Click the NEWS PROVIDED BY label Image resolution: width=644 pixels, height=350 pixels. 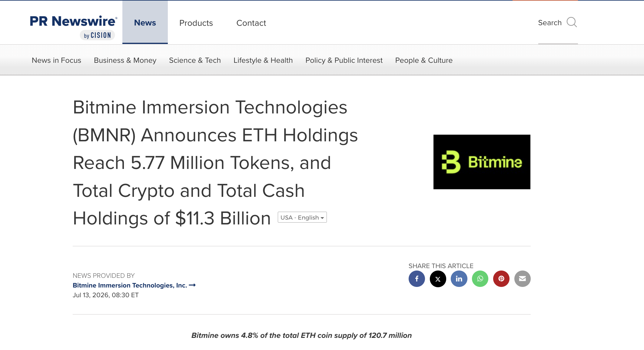104,276
